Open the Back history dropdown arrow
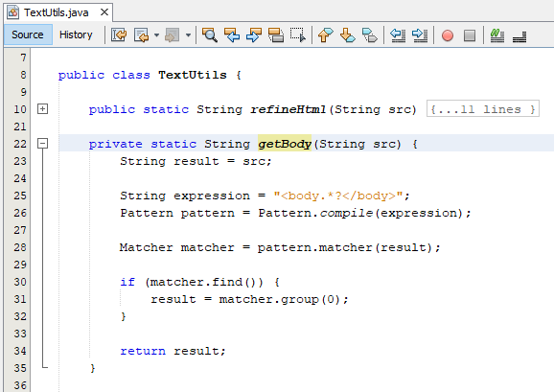Viewport: 554px width, 392px height. (156, 35)
